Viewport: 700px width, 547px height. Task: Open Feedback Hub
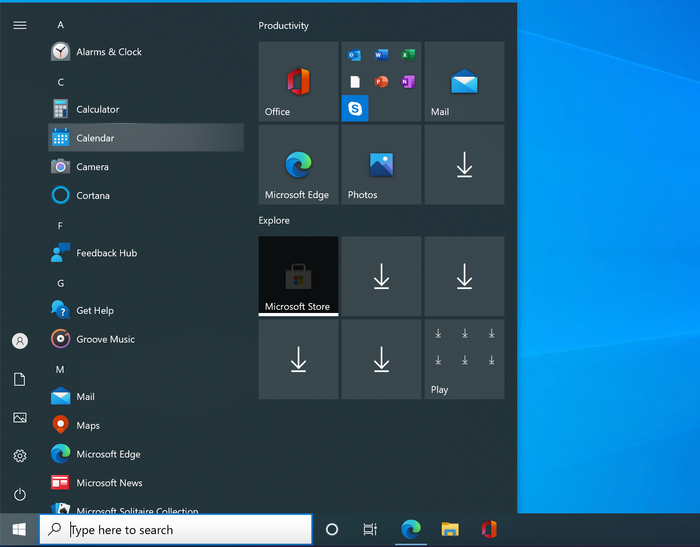point(146,253)
